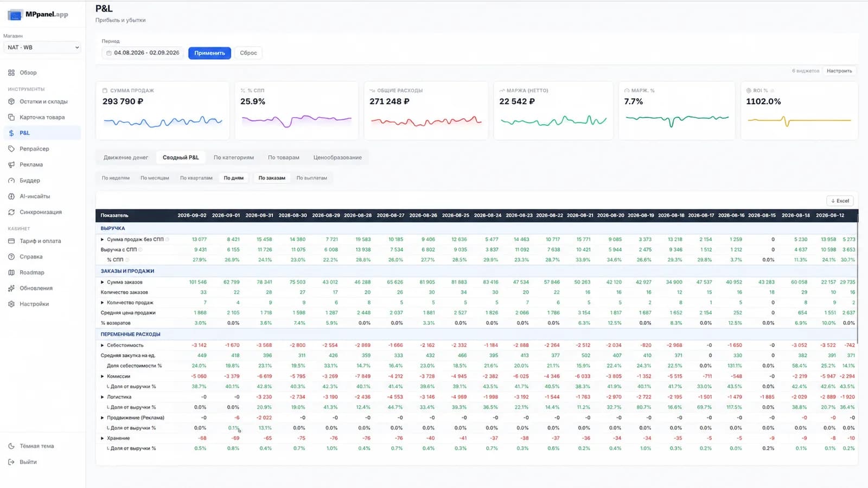Select the По дням period toggle

point(234,178)
